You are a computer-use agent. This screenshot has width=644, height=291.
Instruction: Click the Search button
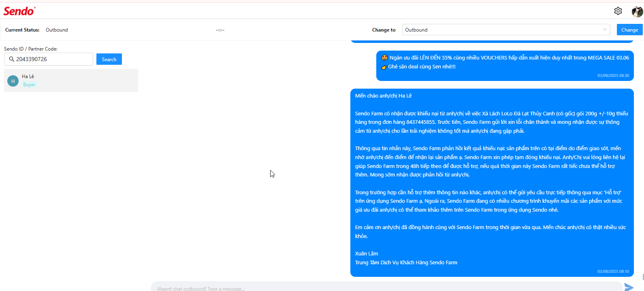tap(109, 59)
